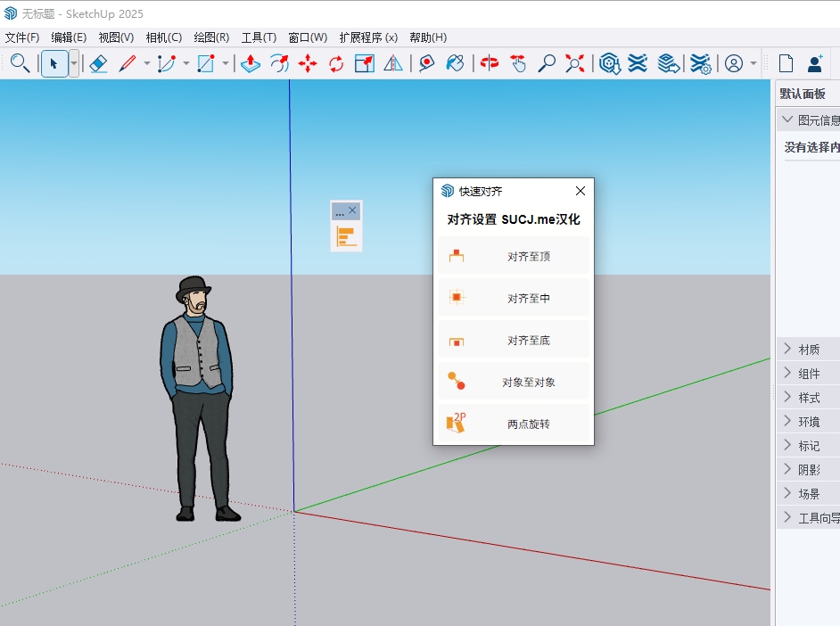Image resolution: width=840 pixels, height=626 pixels.
Task: Select the Rectangle shape tool
Action: tap(206, 63)
